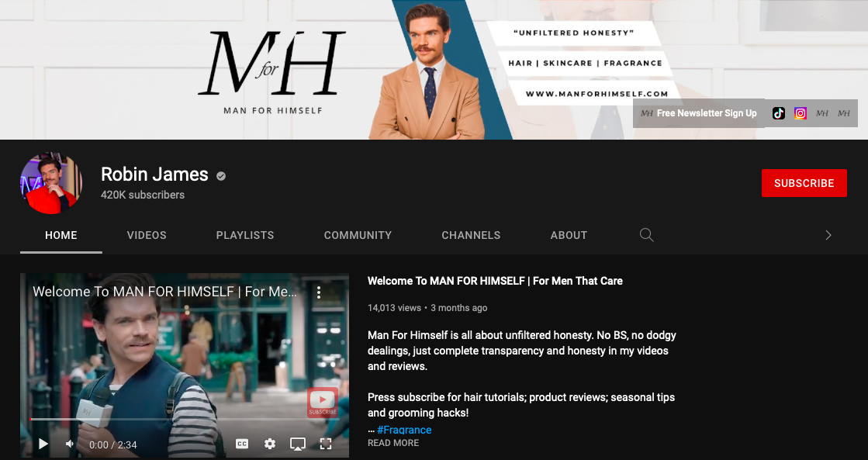Mute the video with the speaker icon
The height and width of the screenshot is (460, 868).
(71, 444)
